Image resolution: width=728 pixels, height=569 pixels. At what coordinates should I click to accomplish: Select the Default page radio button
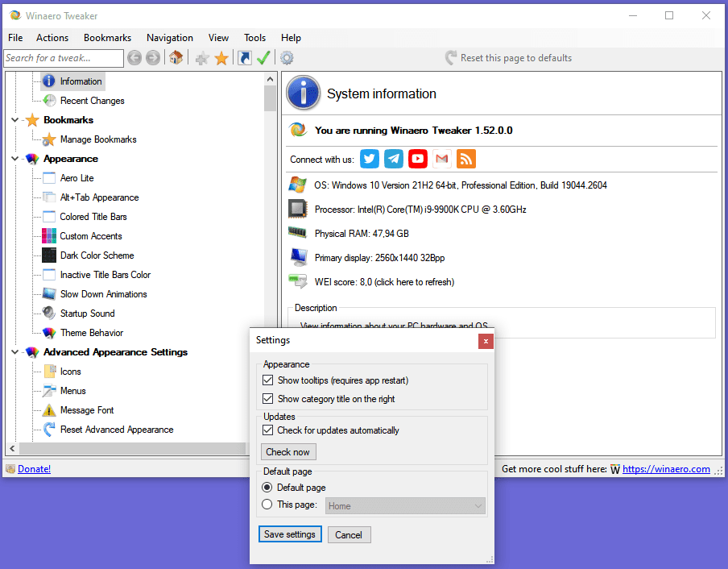click(267, 488)
